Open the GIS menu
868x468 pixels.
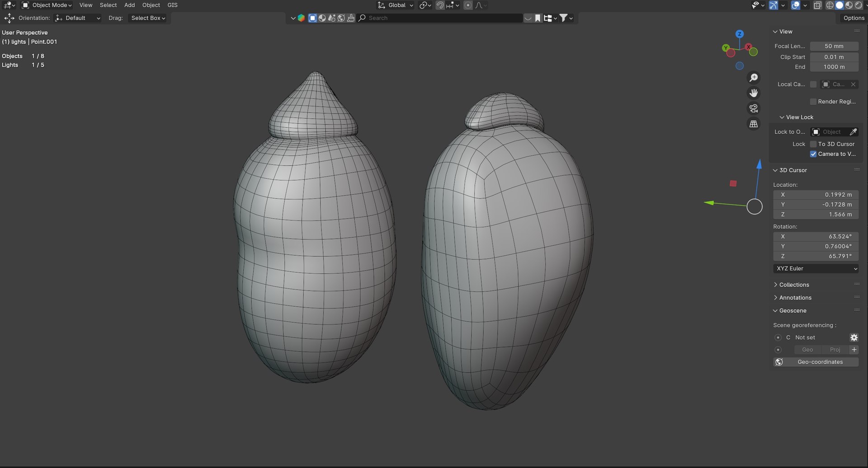pyautogui.click(x=172, y=5)
